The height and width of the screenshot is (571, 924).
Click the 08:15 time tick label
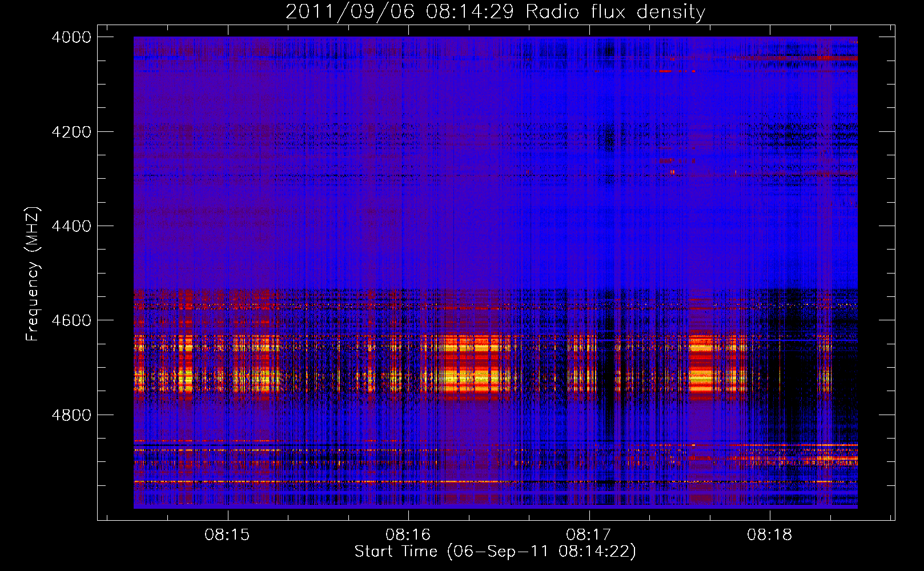coord(227,535)
